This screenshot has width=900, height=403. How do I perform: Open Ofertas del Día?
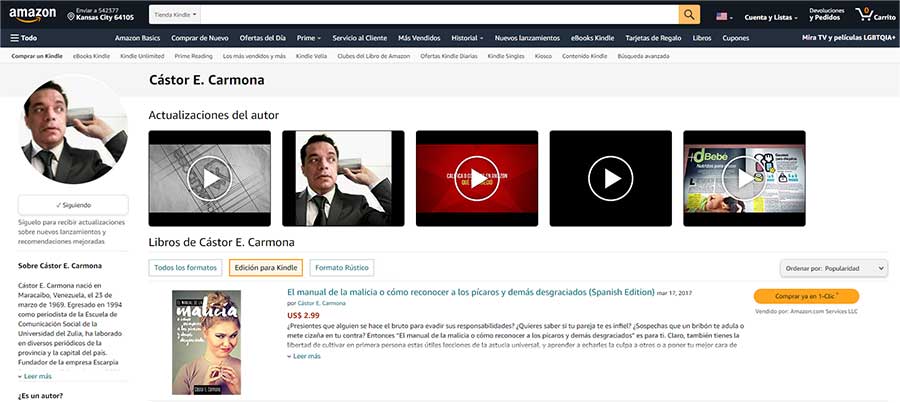point(262,38)
